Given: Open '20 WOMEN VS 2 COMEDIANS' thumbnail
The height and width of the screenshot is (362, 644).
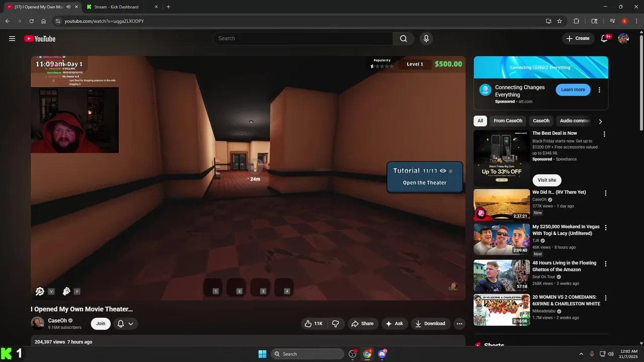Looking at the screenshot, I should [x=502, y=310].
